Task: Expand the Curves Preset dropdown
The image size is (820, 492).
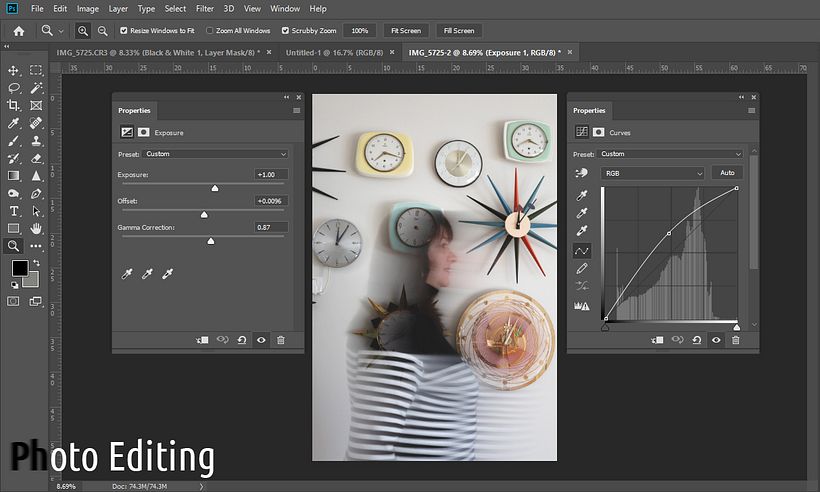Action: point(670,154)
